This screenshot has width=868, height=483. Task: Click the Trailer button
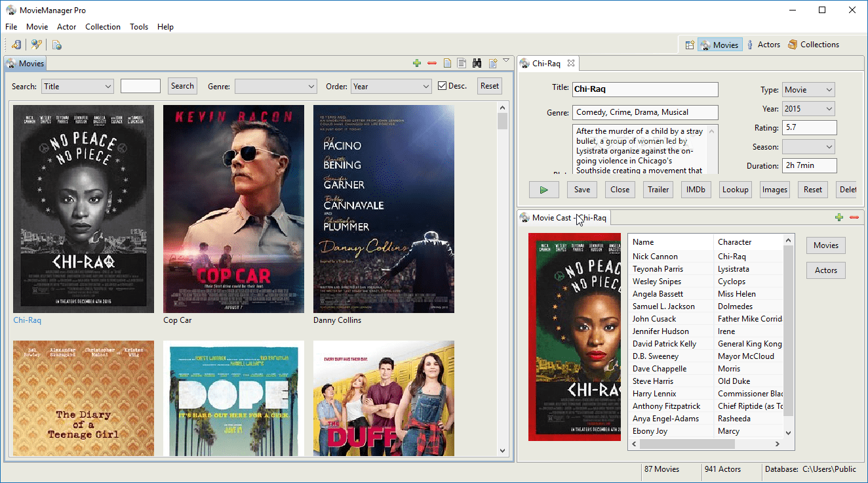[x=658, y=190]
